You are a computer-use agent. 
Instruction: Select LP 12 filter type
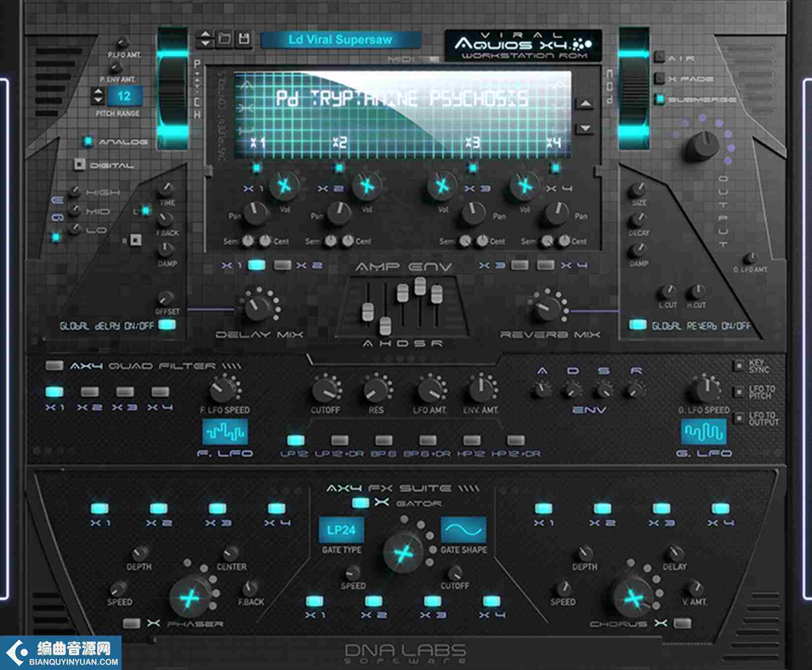pos(295,440)
